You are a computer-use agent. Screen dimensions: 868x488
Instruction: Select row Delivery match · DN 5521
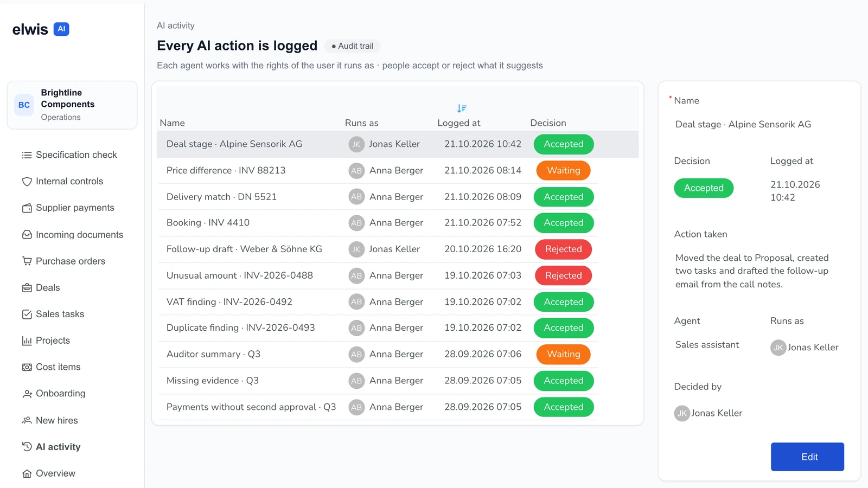[x=379, y=197]
